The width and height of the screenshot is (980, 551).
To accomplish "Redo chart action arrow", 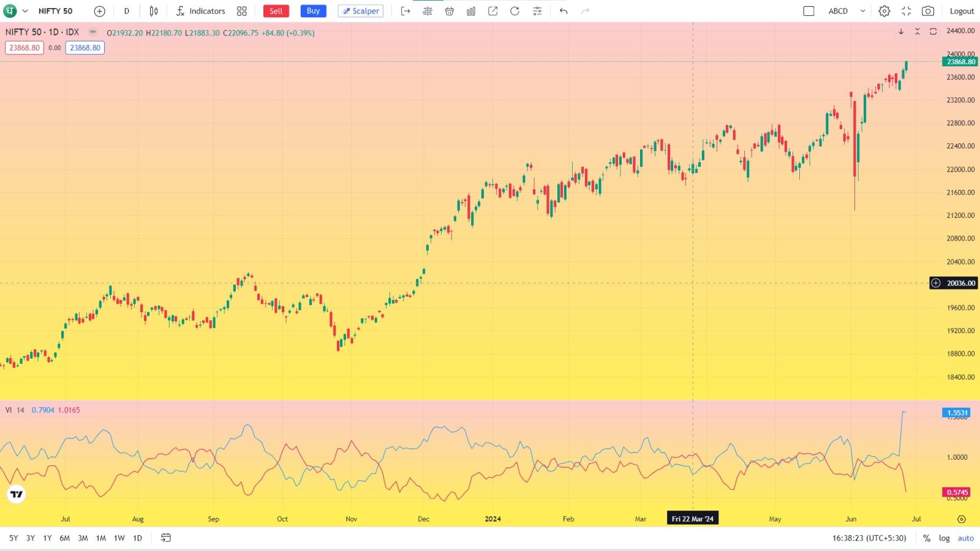I will click(586, 11).
